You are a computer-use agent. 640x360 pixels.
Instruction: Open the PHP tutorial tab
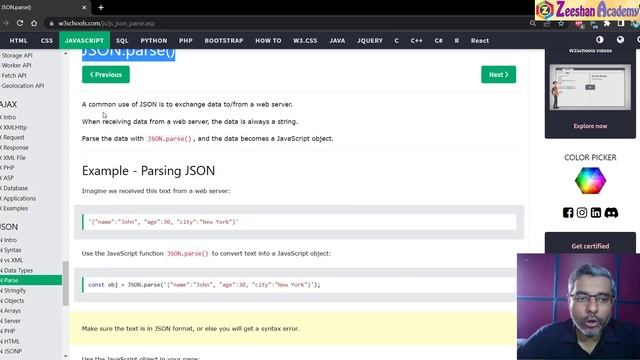(186, 40)
